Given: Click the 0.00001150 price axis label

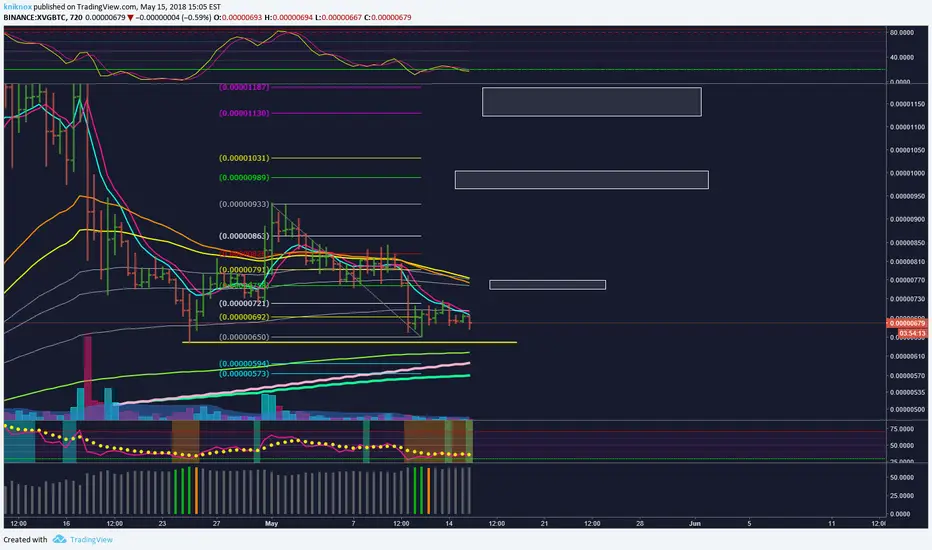Looking at the screenshot, I should [x=907, y=104].
